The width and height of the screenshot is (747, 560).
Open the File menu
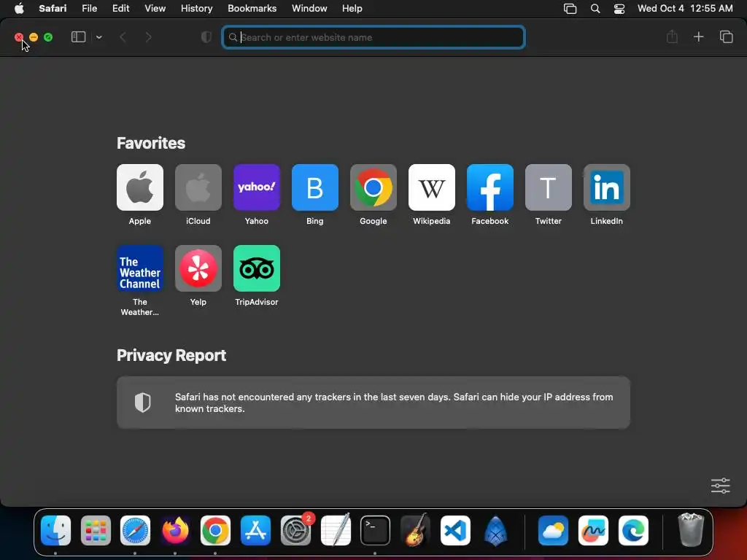(x=89, y=8)
